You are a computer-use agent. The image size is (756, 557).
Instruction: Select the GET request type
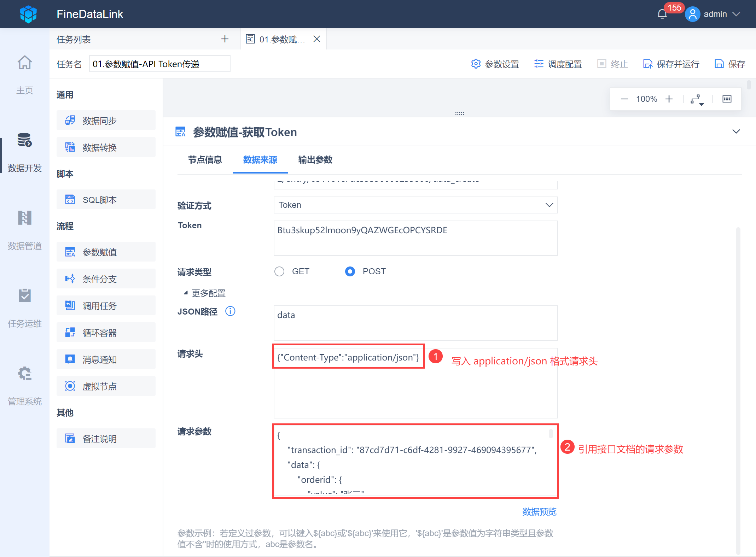click(279, 271)
